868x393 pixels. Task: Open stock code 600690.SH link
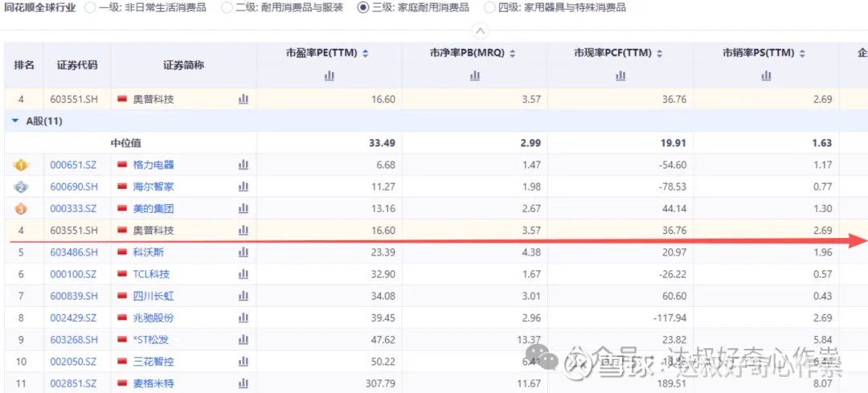[x=74, y=186]
